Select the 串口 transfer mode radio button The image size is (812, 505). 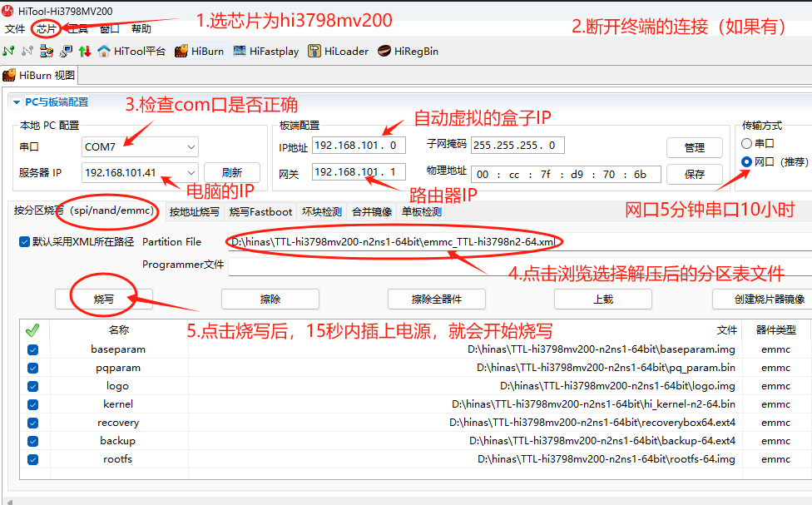(x=746, y=143)
